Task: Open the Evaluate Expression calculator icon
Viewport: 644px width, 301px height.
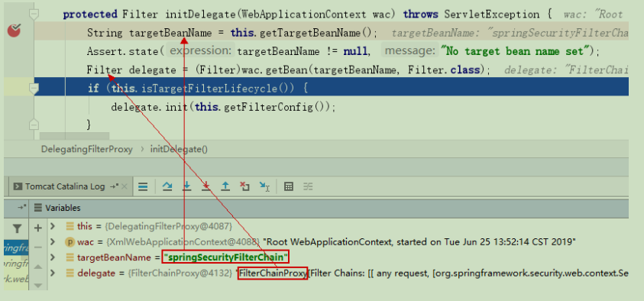Action: pyautogui.click(x=289, y=187)
